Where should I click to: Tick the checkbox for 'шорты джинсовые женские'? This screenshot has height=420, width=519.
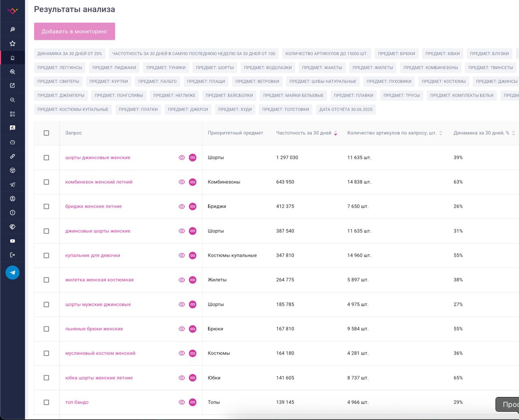(x=46, y=158)
